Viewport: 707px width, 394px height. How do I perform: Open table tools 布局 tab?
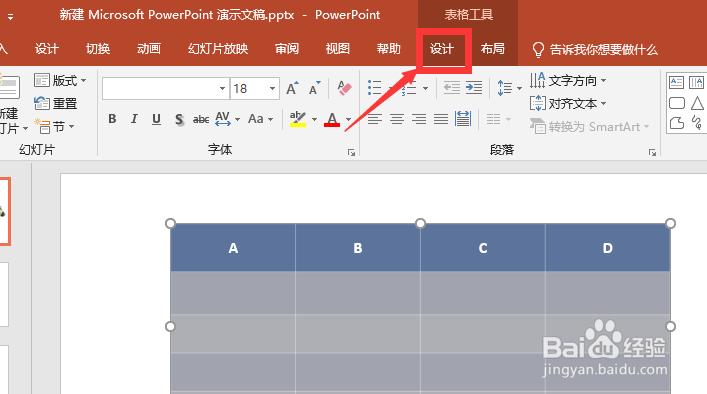tap(492, 49)
